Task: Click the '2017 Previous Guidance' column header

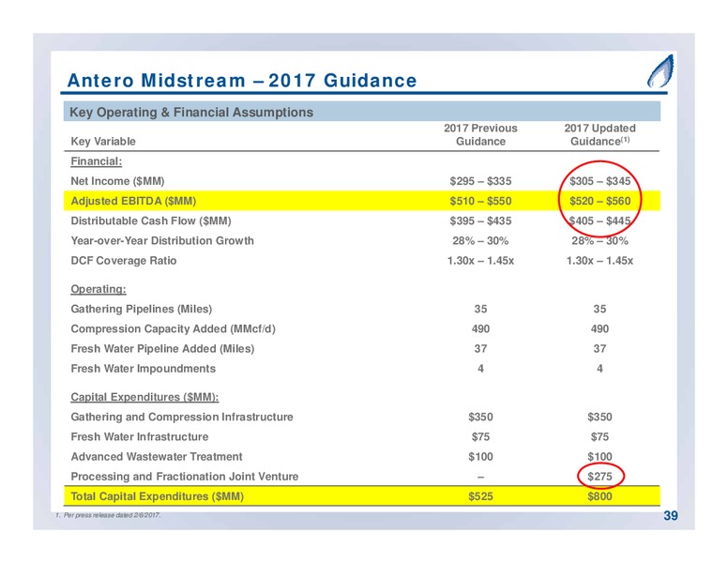Action: click(480, 135)
